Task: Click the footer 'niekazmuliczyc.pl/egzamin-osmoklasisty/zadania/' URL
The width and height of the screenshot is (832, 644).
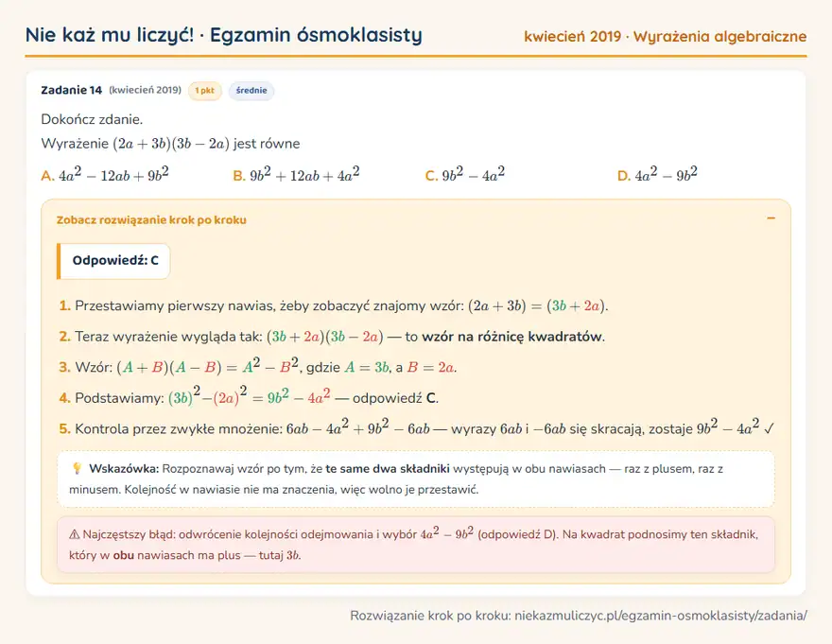Action: point(661,616)
